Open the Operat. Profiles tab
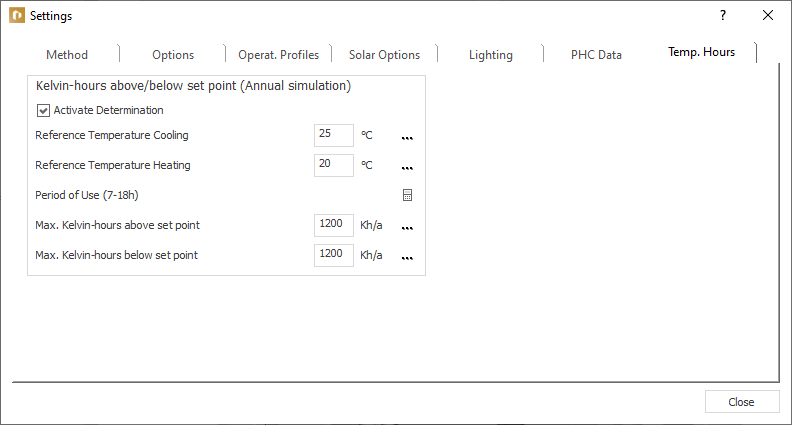This screenshot has height=425, width=792. point(278,55)
